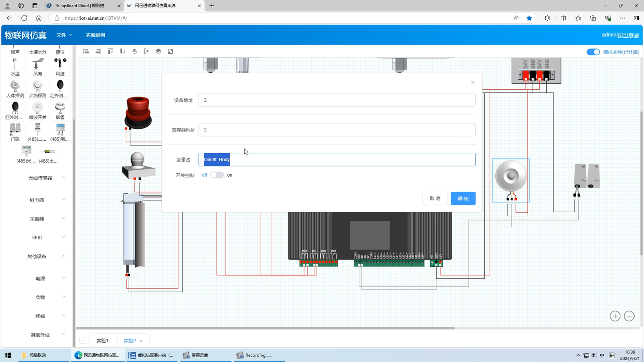Toggle the 开关控制 off/on switch
This screenshot has height=362, width=644.
tap(217, 175)
